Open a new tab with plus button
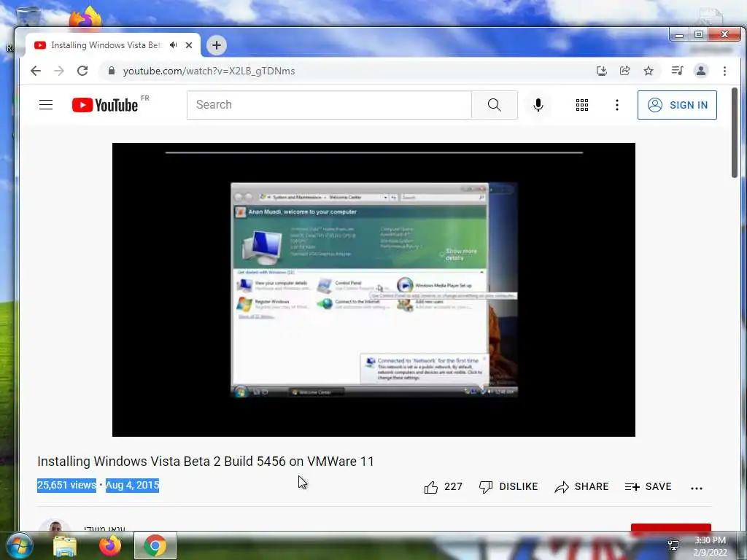Viewport: 747px width, 560px height. point(216,45)
